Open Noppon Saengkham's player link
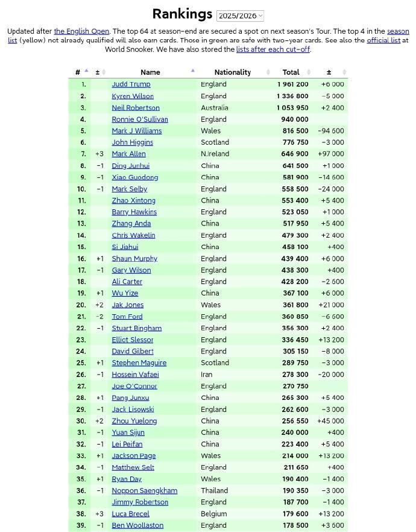Screen dimensions: 416x532 point(144,490)
